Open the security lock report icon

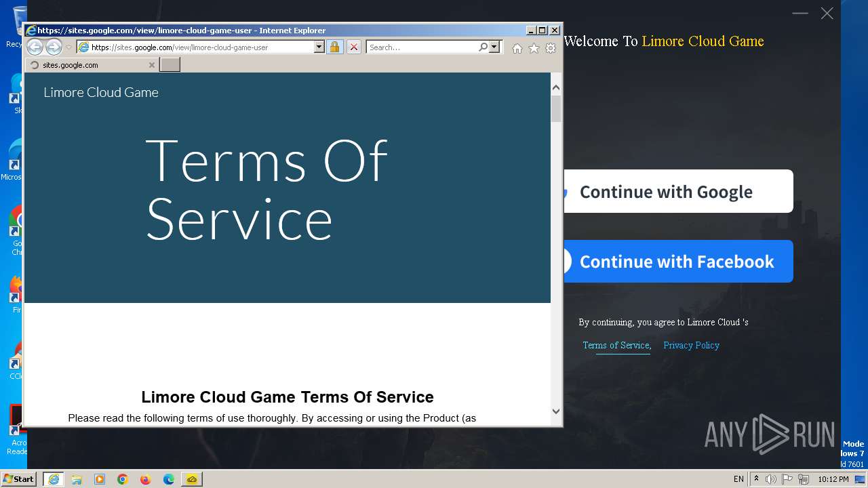(334, 47)
